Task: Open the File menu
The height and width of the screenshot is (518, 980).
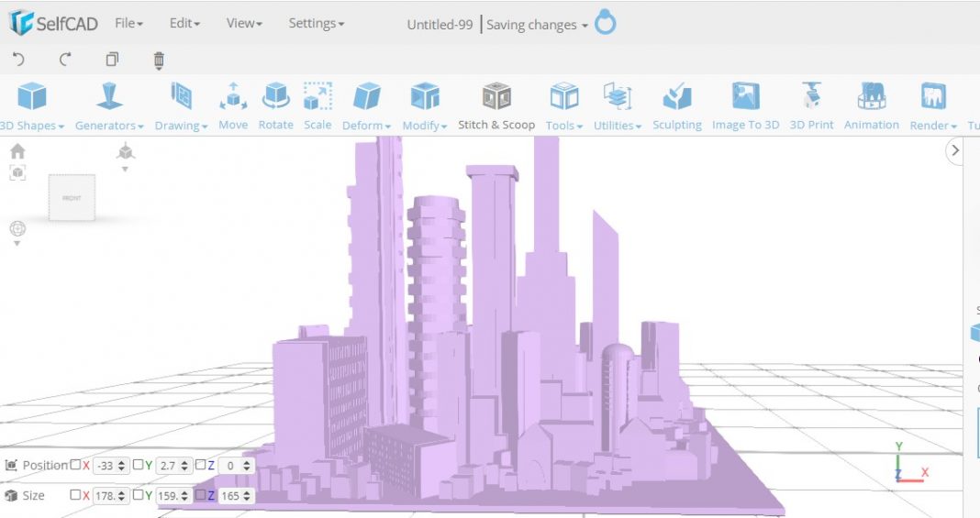Action: click(x=128, y=23)
